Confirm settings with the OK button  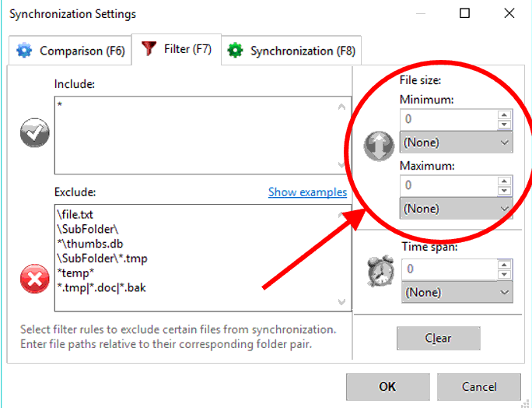pyautogui.click(x=388, y=387)
